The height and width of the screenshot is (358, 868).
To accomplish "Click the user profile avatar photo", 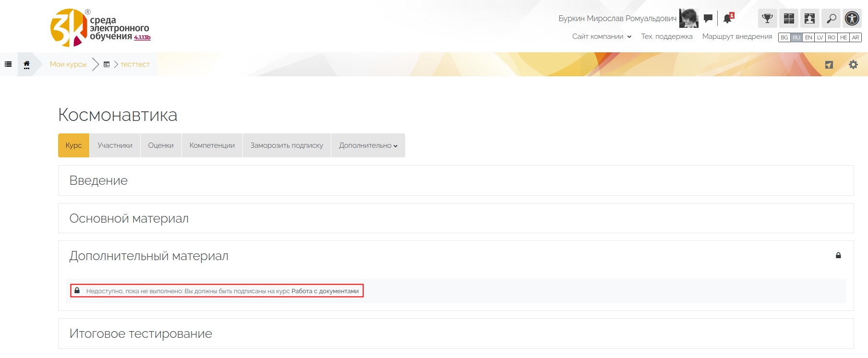I will point(688,19).
